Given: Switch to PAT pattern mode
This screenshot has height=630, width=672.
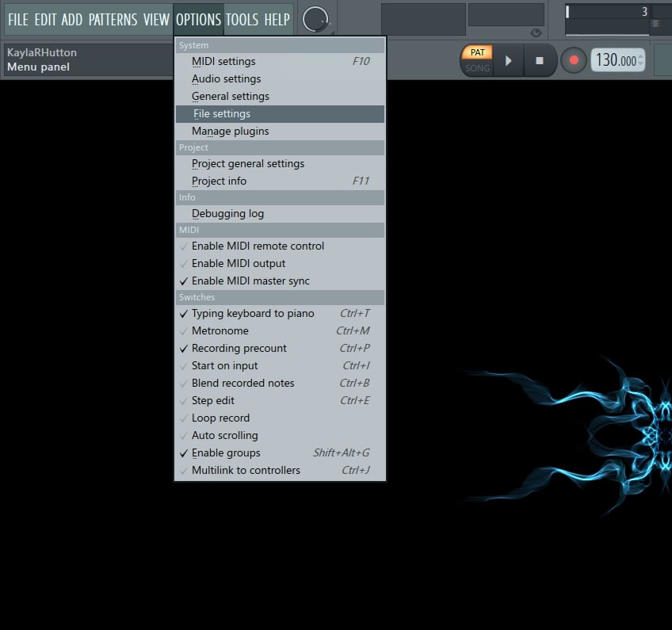Looking at the screenshot, I should (477, 52).
